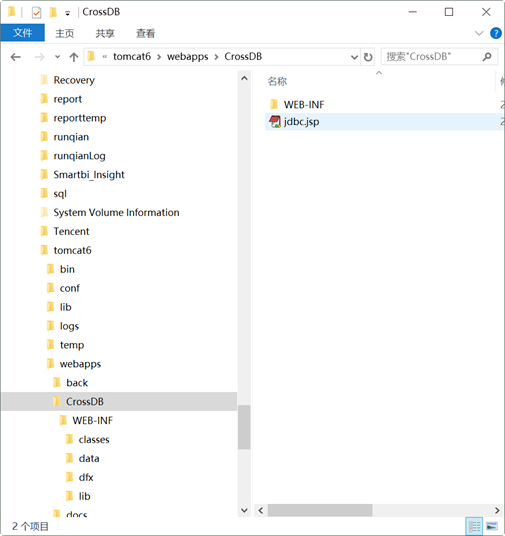Click the tree pane scroll up arrow

(244, 79)
